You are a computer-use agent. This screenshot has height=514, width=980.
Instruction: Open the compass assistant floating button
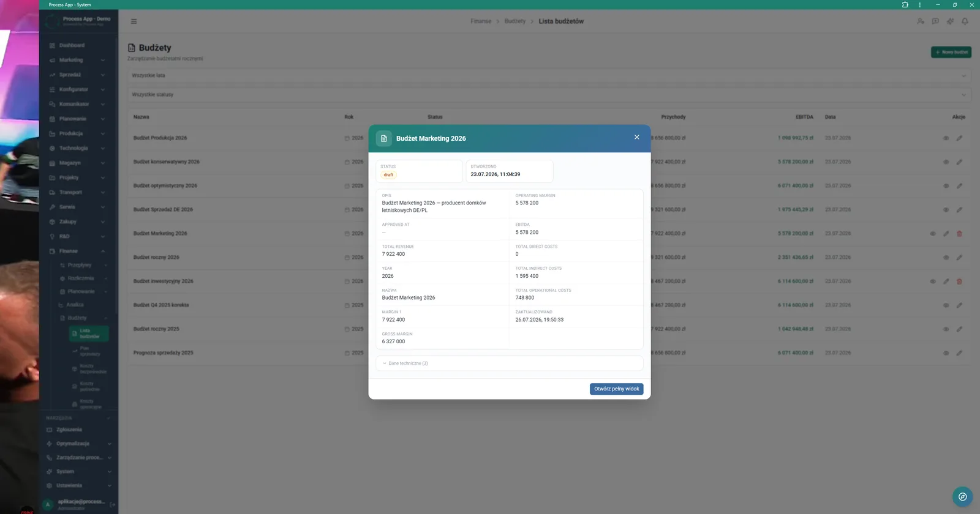tap(962, 496)
